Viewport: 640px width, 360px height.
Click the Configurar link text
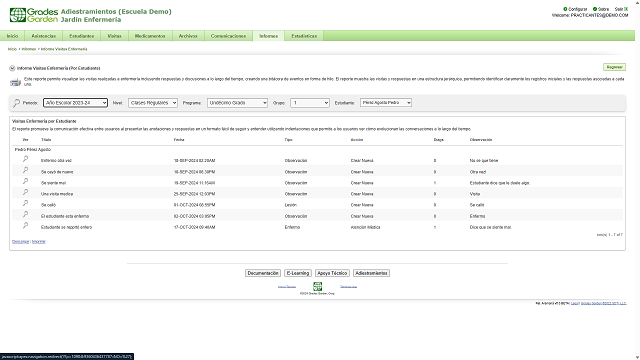[578, 9]
